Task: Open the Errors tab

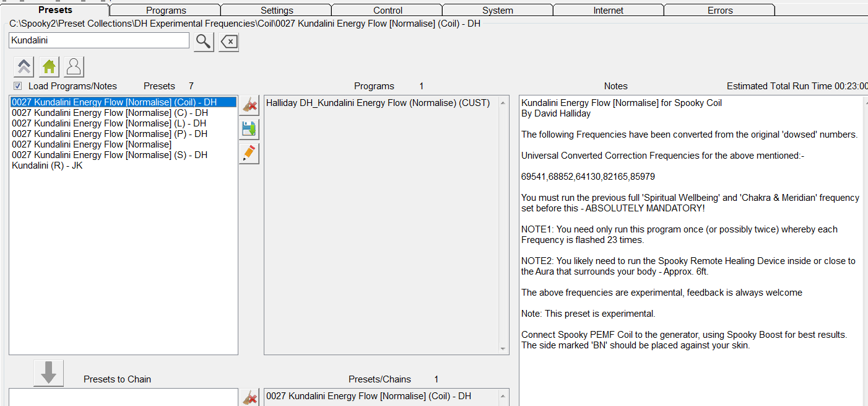Action: tap(720, 11)
